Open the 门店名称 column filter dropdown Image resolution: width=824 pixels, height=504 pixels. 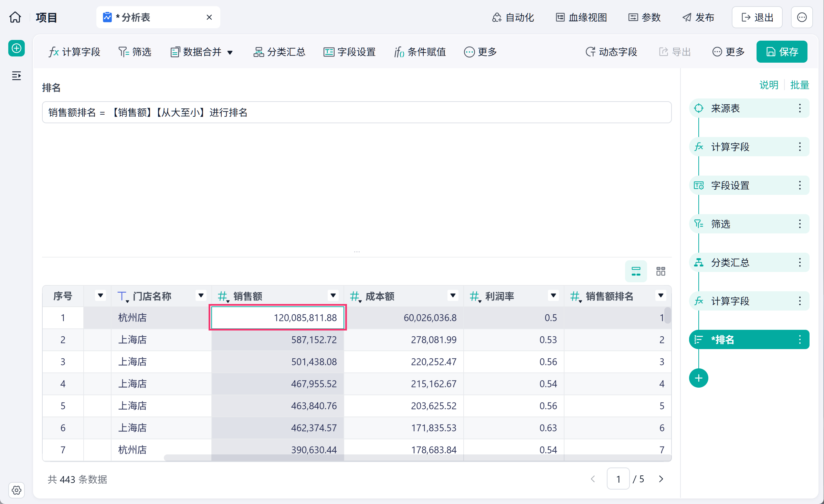201,295
